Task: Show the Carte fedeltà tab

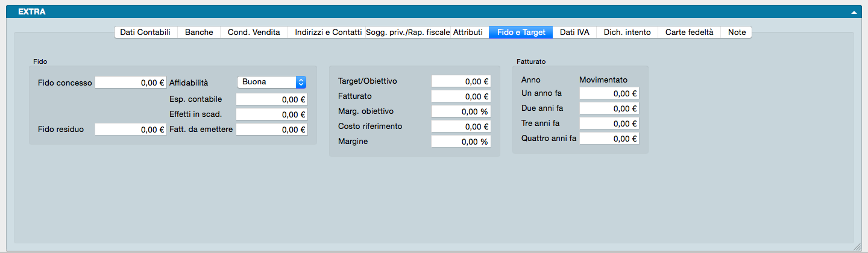Action: click(689, 33)
